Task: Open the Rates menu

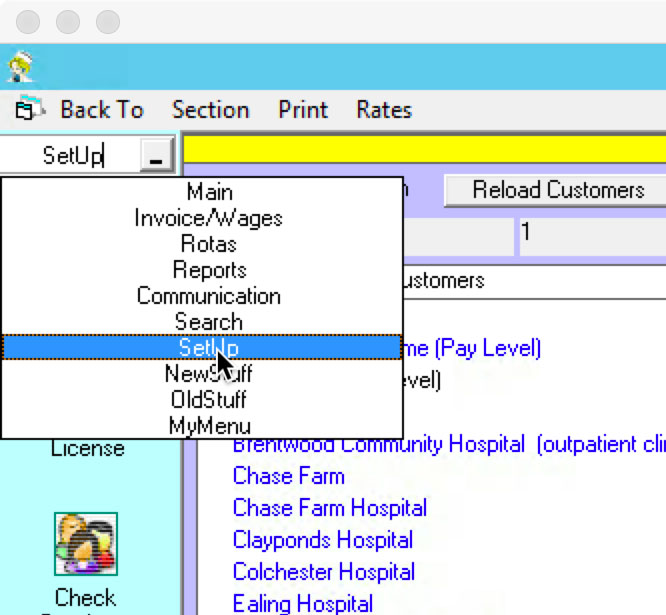Action: 384,110
